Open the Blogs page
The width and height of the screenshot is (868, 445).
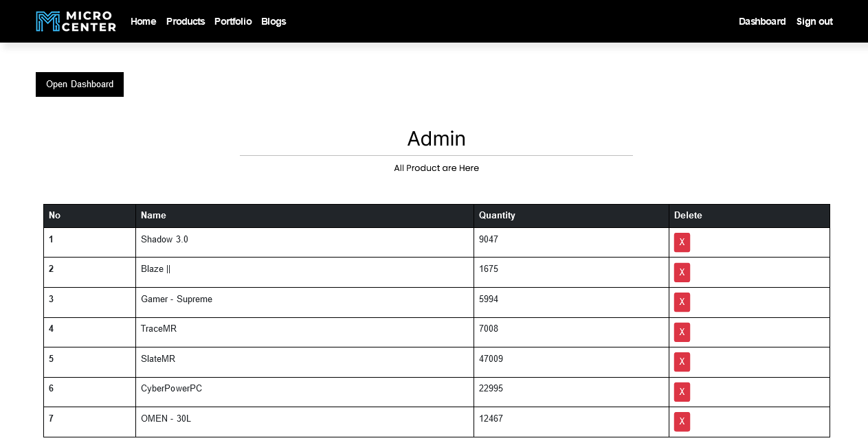[274, 21]
